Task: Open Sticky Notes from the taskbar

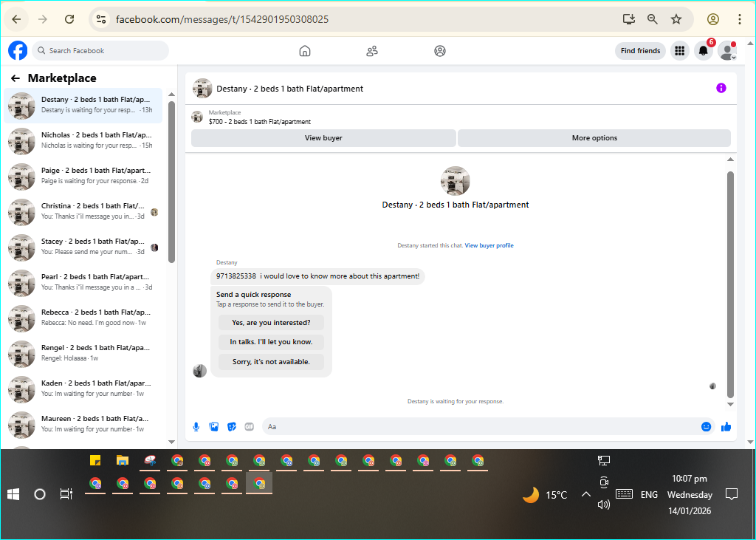Action: (95, 460)
